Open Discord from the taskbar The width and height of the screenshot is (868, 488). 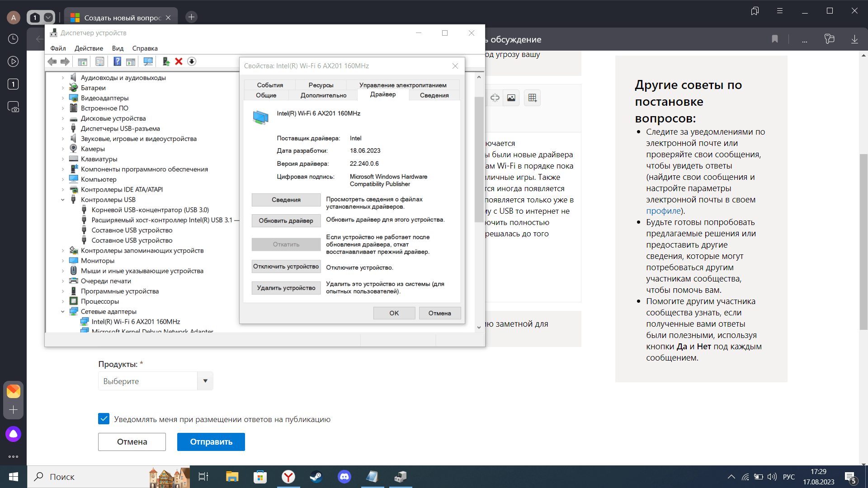(344, 477)
